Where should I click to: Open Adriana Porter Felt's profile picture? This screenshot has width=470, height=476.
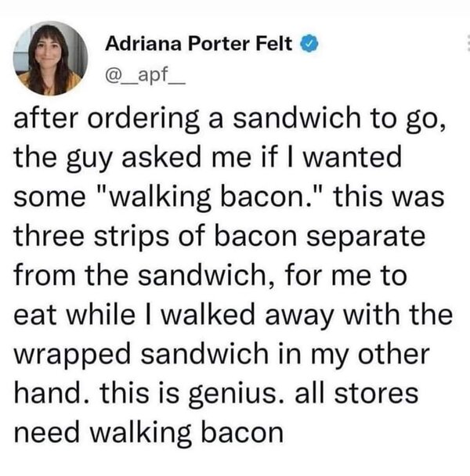tap(50, 58)
